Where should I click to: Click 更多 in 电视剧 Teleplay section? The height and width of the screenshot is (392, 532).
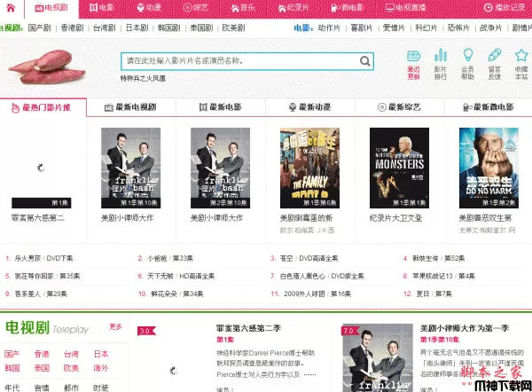(115, 326)
